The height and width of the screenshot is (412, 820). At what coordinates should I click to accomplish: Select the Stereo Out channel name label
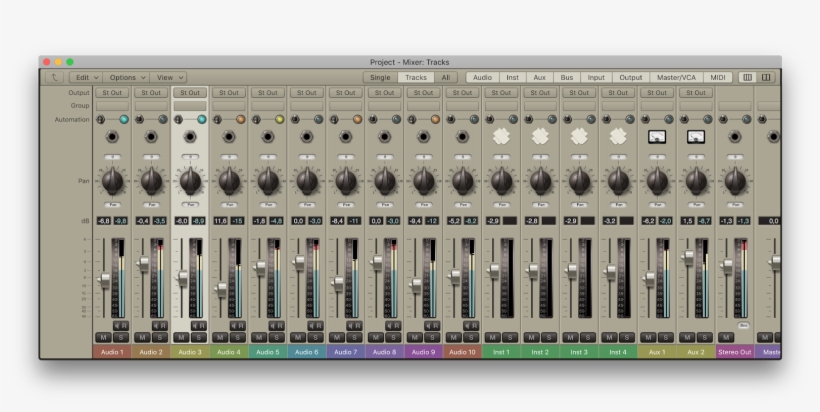[735, 352]
